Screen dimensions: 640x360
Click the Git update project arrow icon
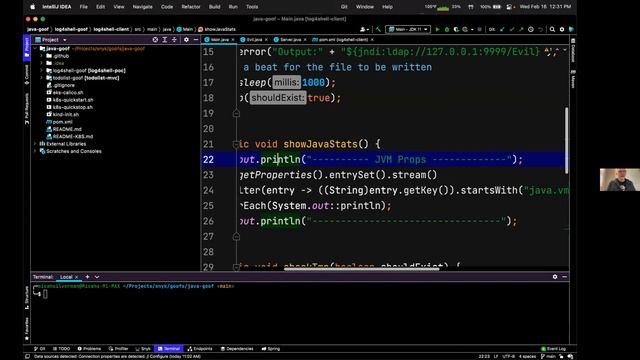502,29
